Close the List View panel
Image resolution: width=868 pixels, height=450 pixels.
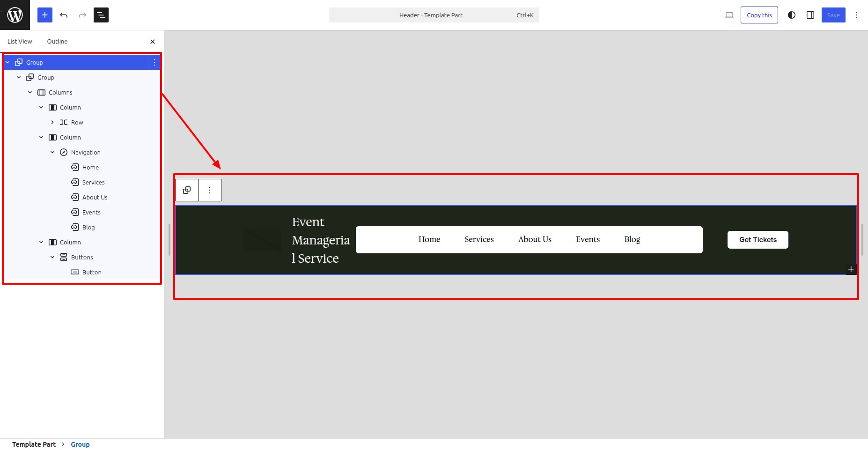[x=153, y=42]
